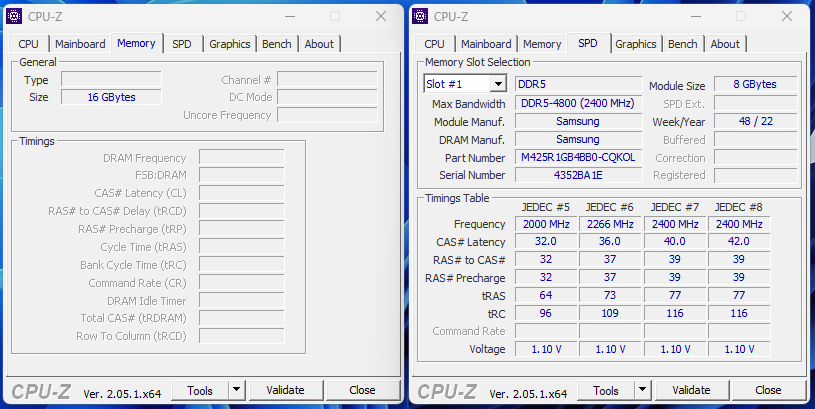The image size is (815, 409).
Task: Click the Tools button in the right window
Action: tap(606, 390)
